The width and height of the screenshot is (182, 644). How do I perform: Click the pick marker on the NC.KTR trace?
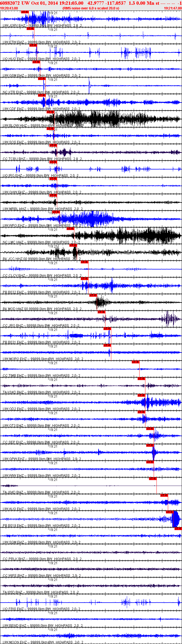[x=42, y=79]
